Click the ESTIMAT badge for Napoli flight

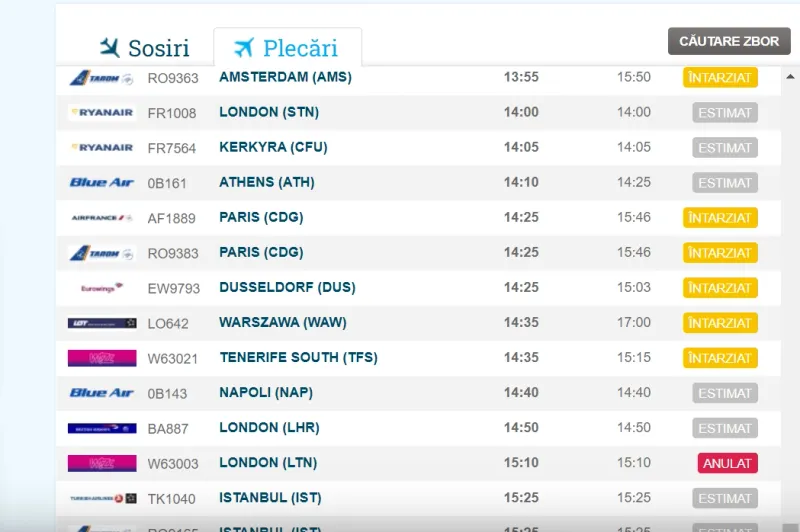click(724, 393)
